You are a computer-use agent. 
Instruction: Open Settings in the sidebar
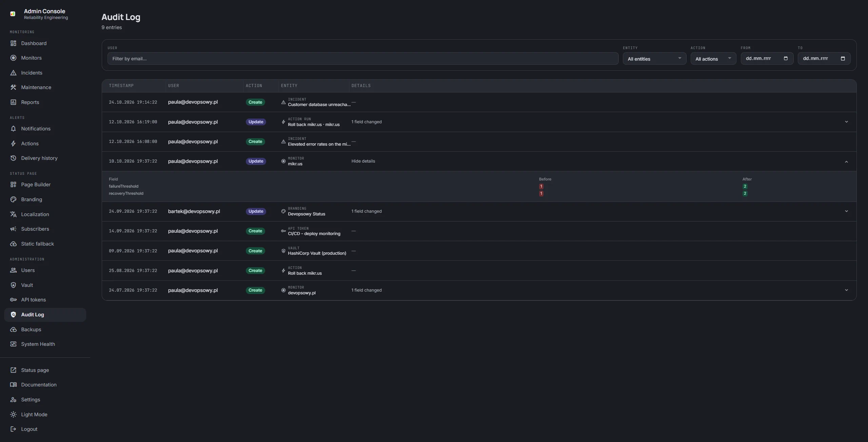(x=45, y=400)
